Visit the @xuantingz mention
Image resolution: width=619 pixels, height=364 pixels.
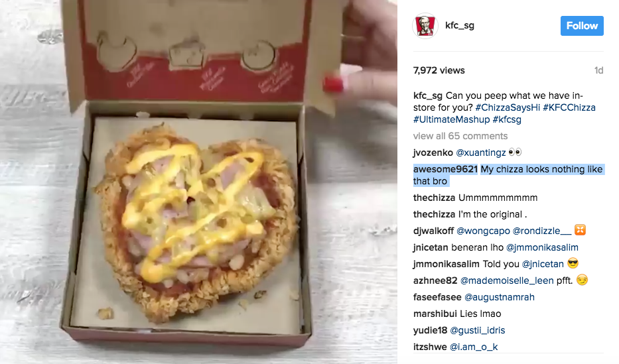pos(481,152)
